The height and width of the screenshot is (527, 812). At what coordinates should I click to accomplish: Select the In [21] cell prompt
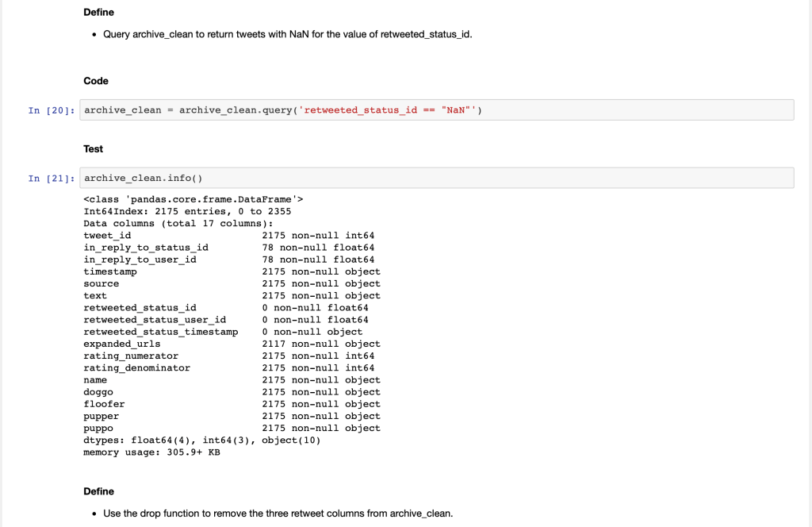coord(52,178)
